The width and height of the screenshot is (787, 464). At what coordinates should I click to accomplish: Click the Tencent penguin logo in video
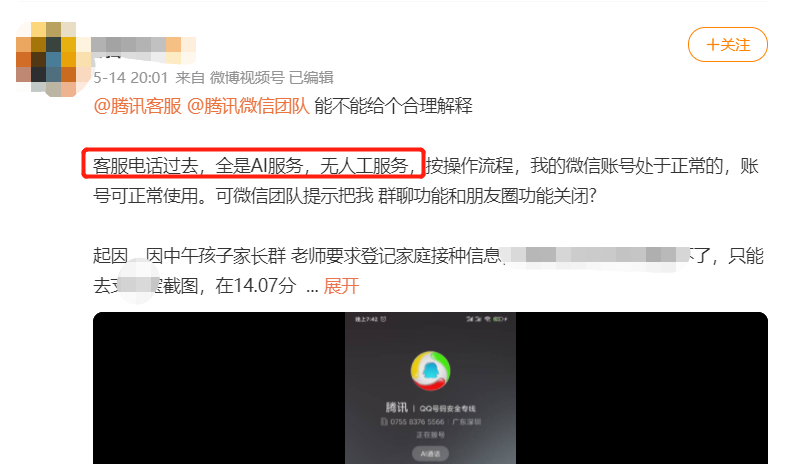click(x=430, y=371)
